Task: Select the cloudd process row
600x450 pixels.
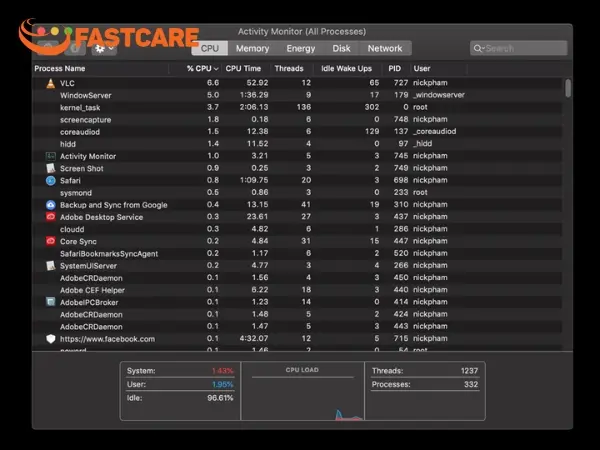Action: (298, 229)
